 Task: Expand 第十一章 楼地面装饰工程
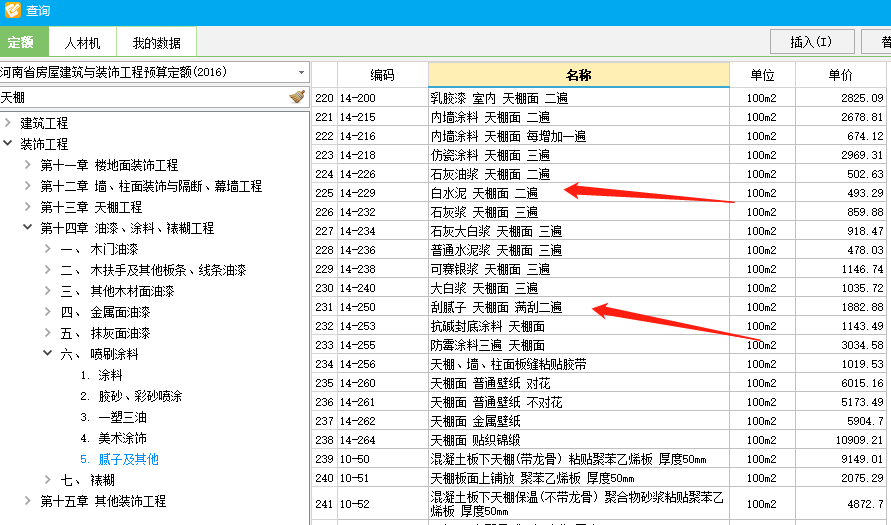coord(27,165)
